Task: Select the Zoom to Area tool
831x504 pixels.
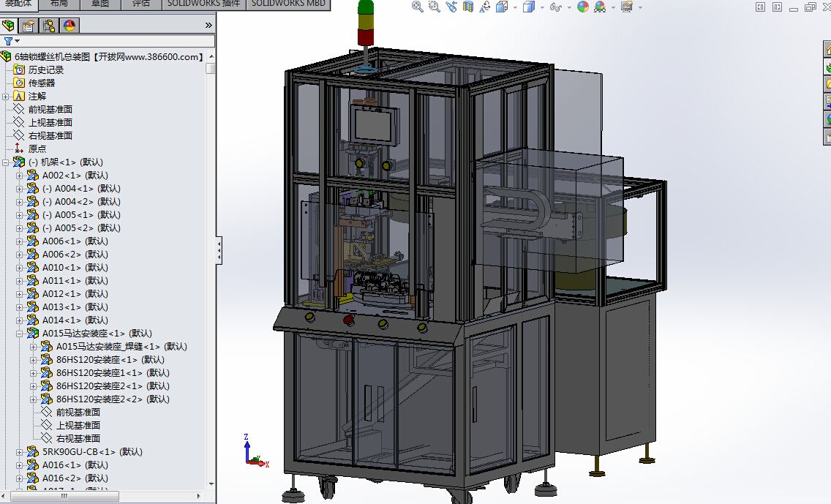Action: [434, 7]
